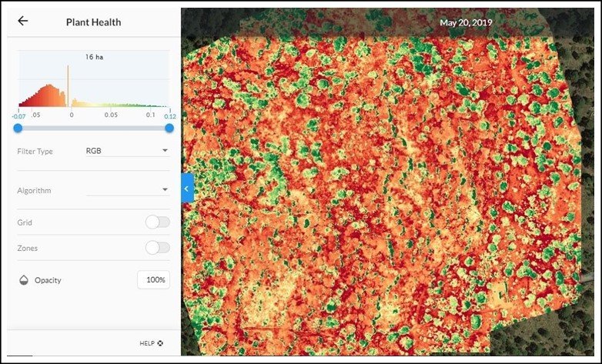Viewport: 602px width, 364px height.
Task: Open the Filter Type dropdown
Action: 165,151
